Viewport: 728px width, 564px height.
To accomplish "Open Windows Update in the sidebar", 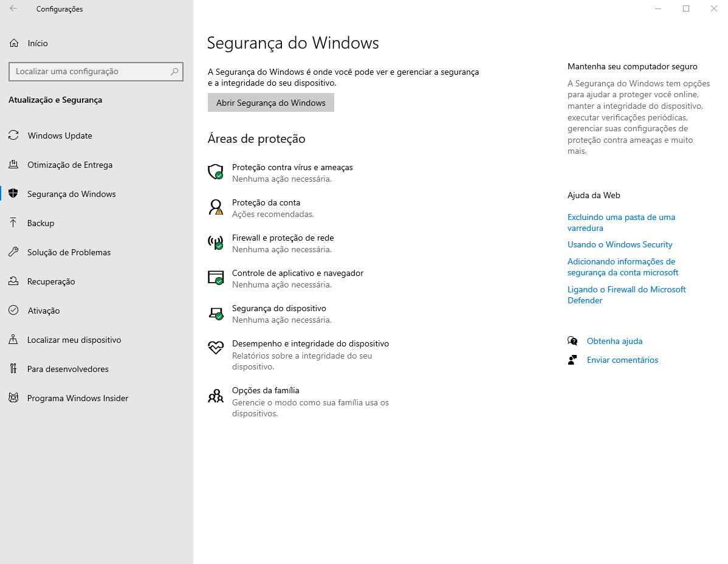I will 60,136.
